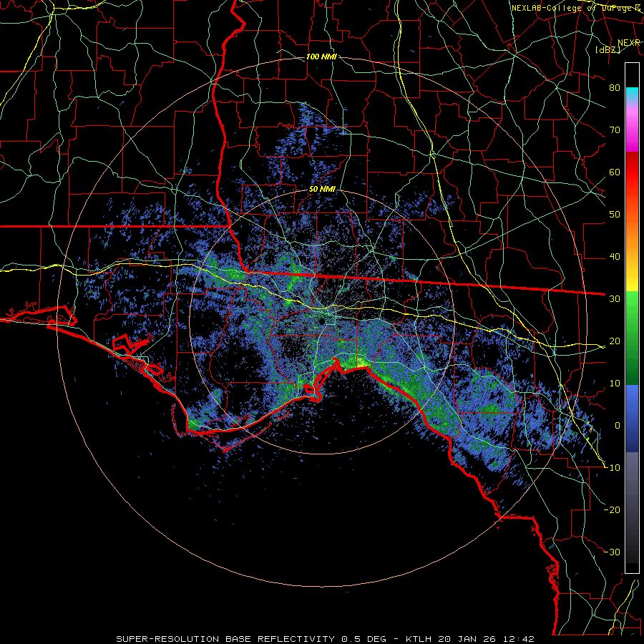Click the "12:42" timestamp in the footer

click(x=518, y=639)
